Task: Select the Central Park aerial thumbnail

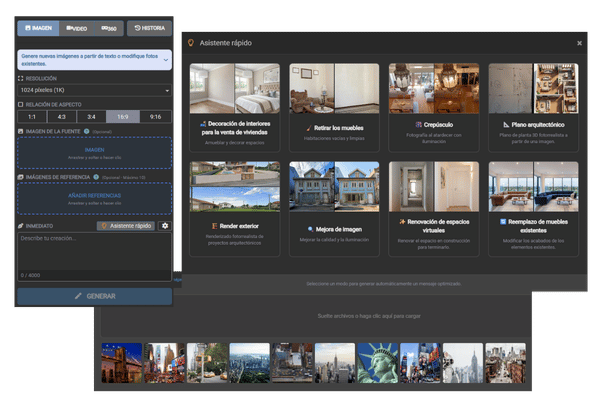Action: 249,363
